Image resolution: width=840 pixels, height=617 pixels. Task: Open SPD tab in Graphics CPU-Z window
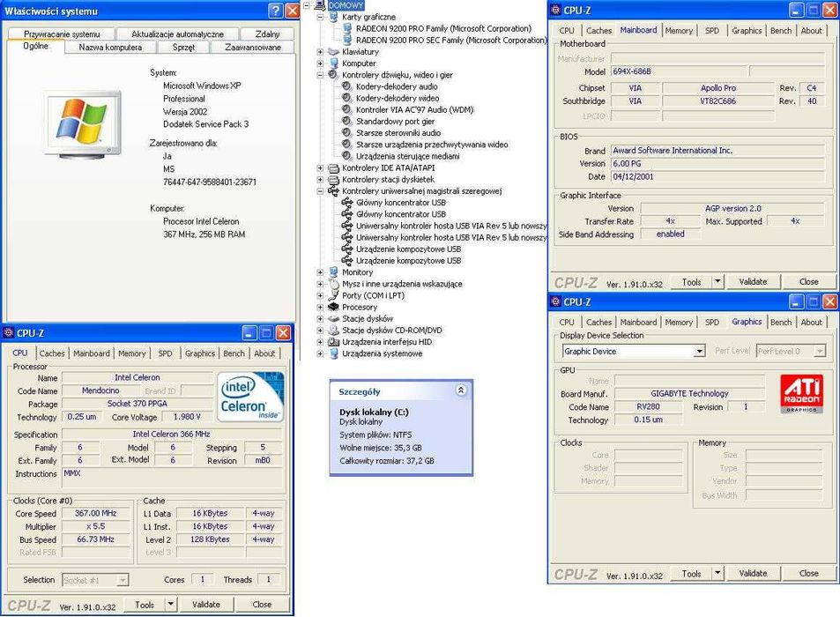(x=712, y=322)
